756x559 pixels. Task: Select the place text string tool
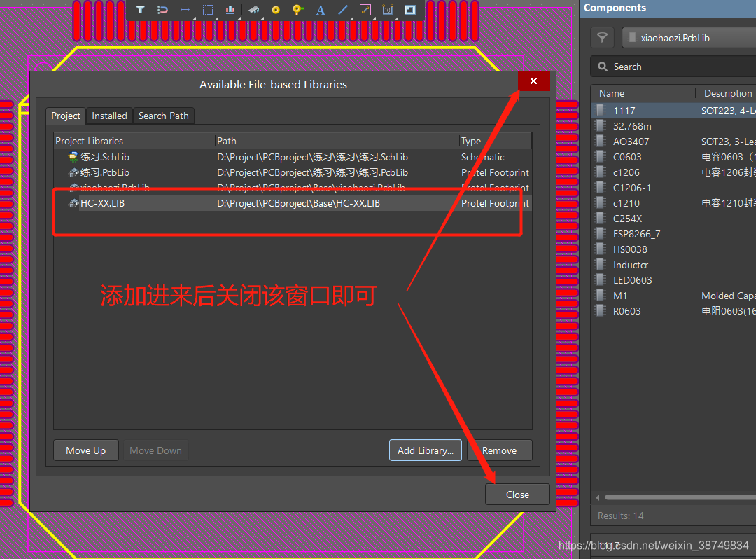321,10
